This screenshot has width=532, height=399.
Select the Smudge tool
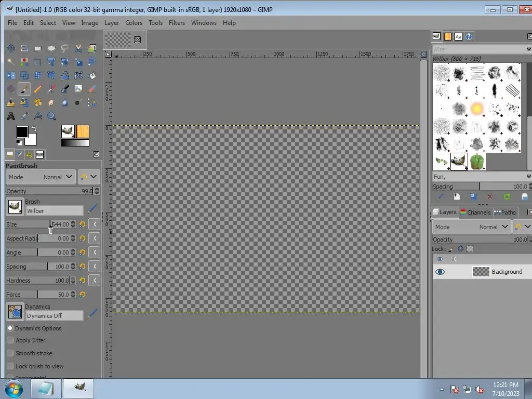coord(51,102)
